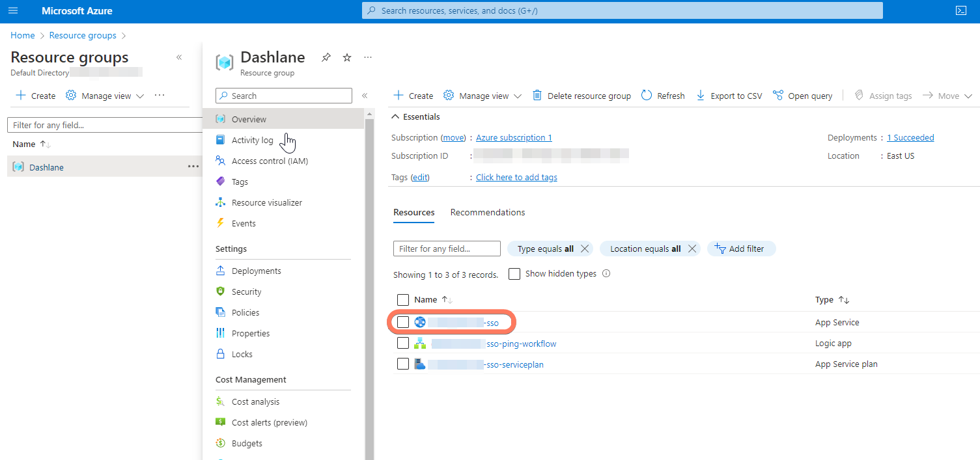Expand Manage view dropdown in Resource groups
980x460 pixels.
click(x=105, y=96)
